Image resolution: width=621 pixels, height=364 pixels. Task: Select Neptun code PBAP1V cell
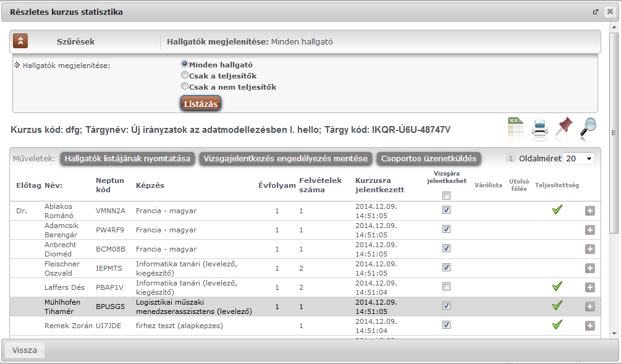(x=109, y=287)
